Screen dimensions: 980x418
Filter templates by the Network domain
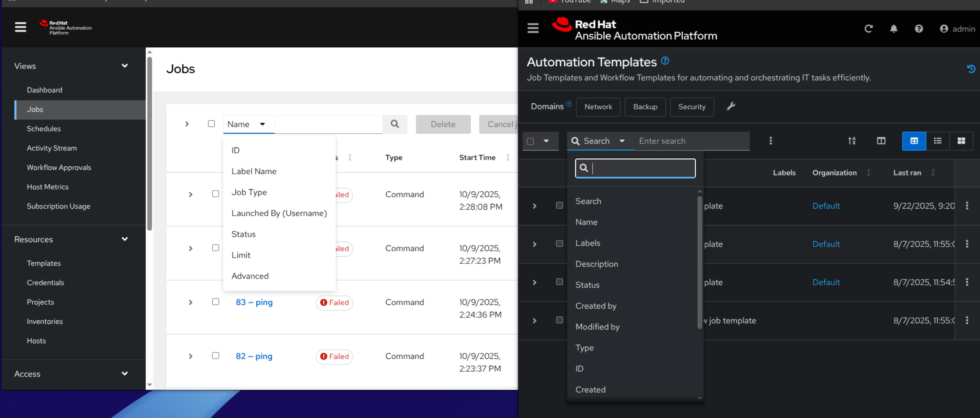(598, 107)
